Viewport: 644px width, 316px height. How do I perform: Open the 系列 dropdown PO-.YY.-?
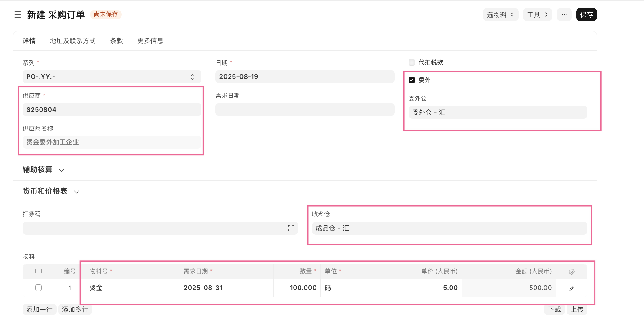pyautogui.click(x=112, y=77)
